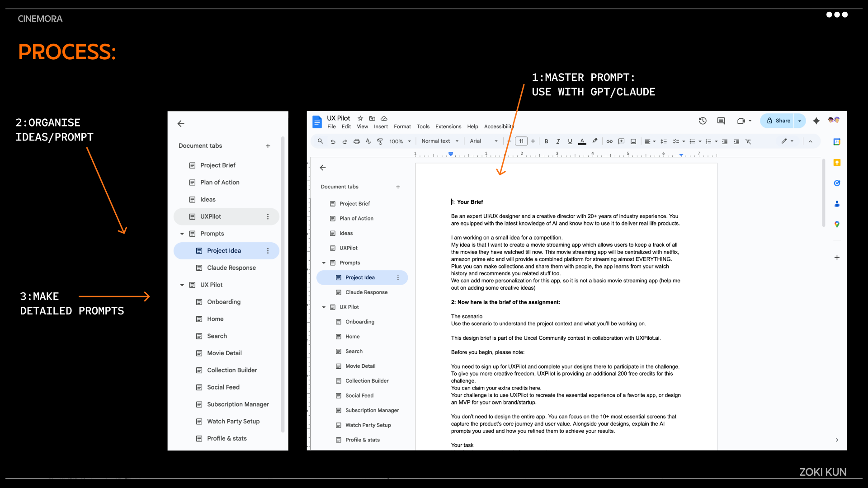Open the text color picker
This screenshot has width=868, height=488.
point(582,141)
